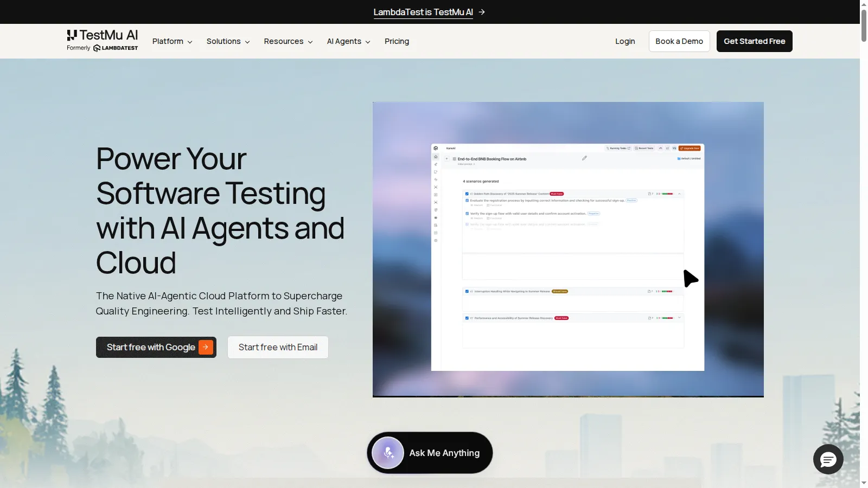
Task: Expand the Solutions navigation dropdown
Action: 228,41
